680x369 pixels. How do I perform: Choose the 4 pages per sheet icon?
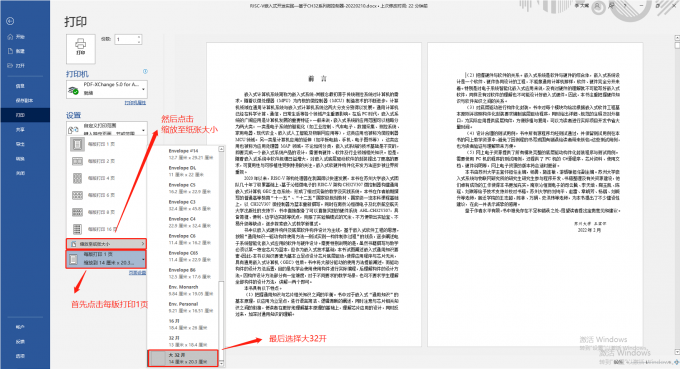(x=77, y=178)
